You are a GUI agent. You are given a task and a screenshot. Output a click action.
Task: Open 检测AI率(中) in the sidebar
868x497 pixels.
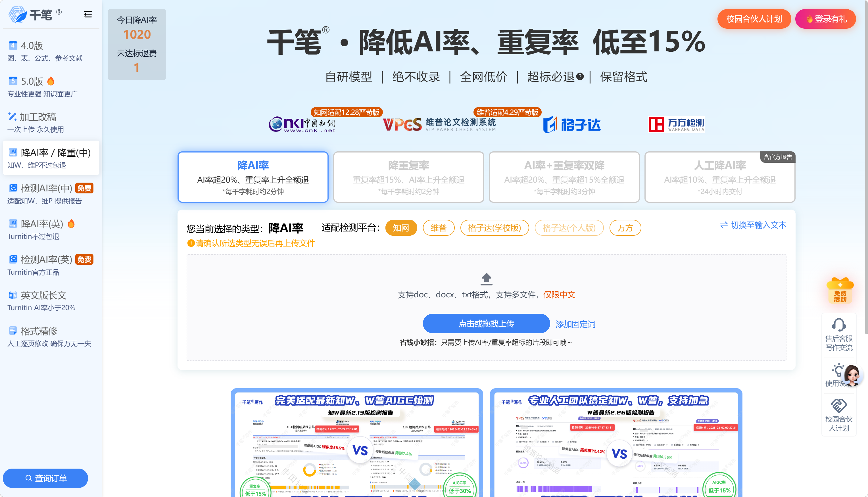[51, 194]
